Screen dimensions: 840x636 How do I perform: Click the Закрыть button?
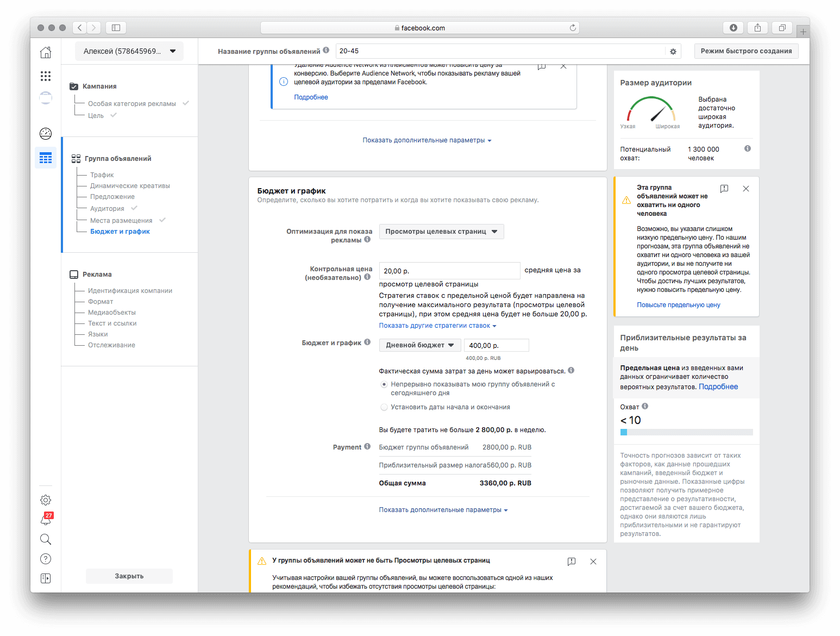(x=129, y=576)
